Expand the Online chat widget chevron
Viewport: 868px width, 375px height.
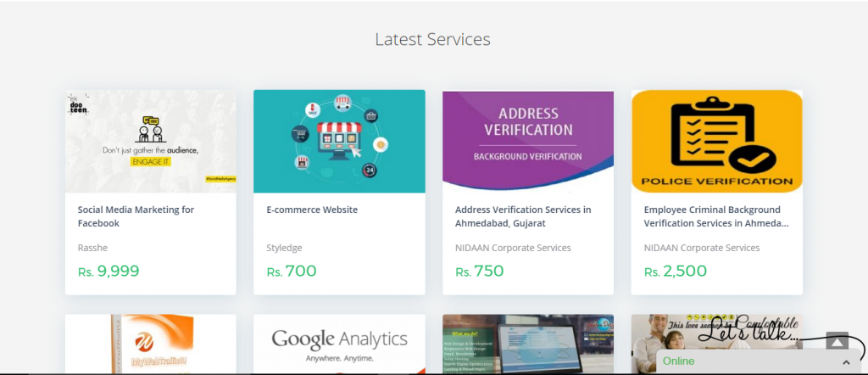click(846, 362)
